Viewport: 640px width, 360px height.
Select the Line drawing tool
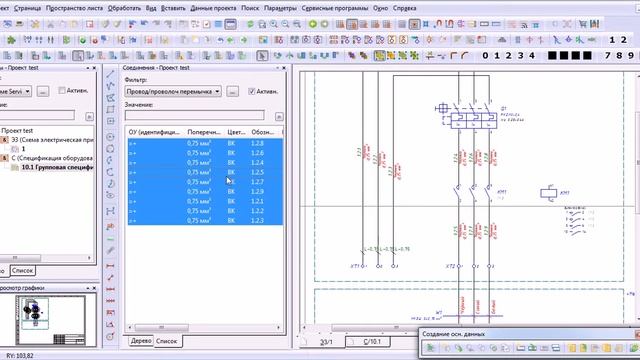tap(111, 74)
